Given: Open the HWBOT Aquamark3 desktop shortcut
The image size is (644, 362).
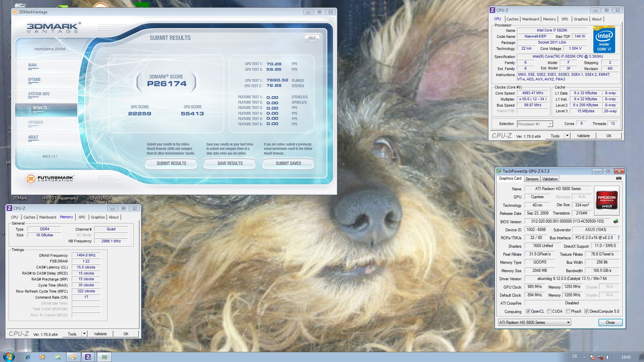Looking at the screenshot, I should [x=60, y=198].
